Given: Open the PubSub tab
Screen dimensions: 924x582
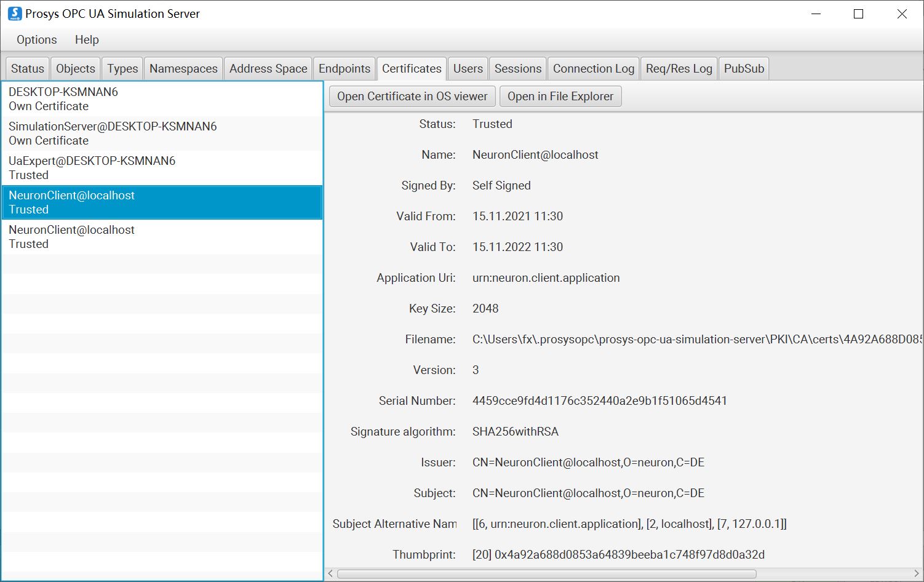Looking at the screenshot, I should [743, 68].
